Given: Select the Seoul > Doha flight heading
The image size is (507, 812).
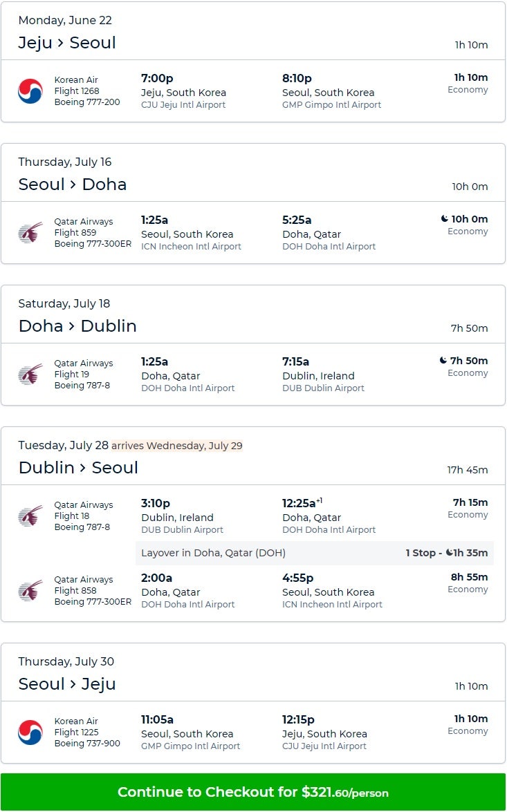Looking at the screenshot, I should pyautogui.click(x=73, y=185).
